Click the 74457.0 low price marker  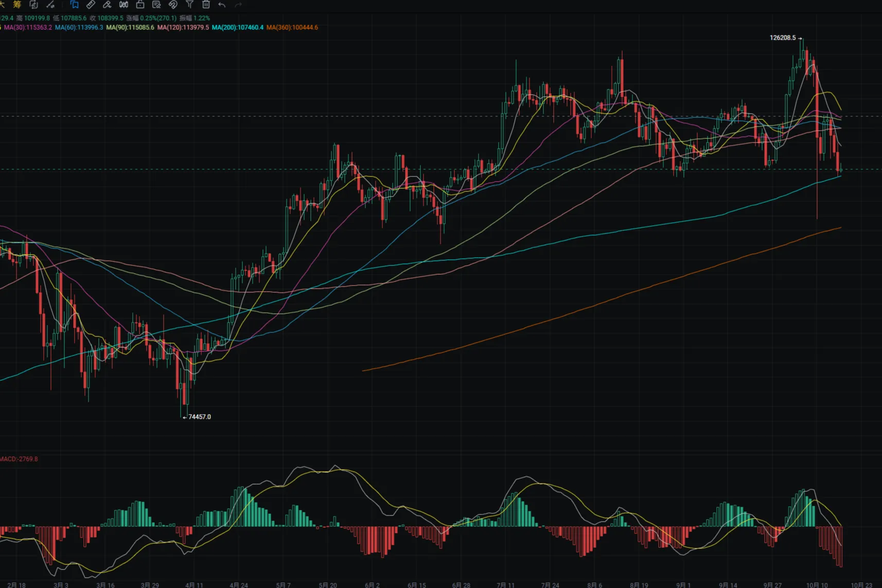coord(199,417)
